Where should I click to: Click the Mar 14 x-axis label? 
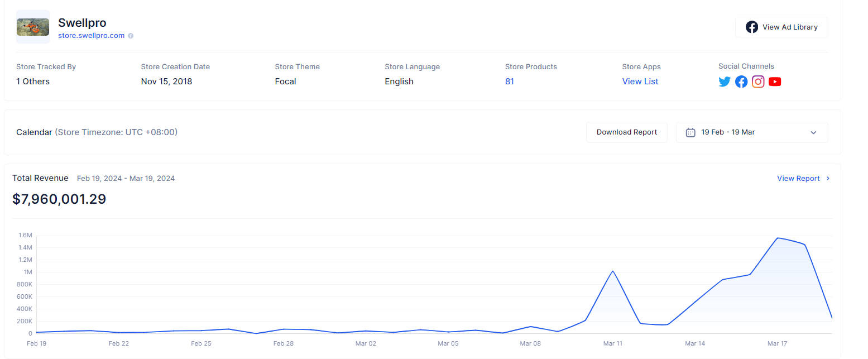[x=695, y=343]
